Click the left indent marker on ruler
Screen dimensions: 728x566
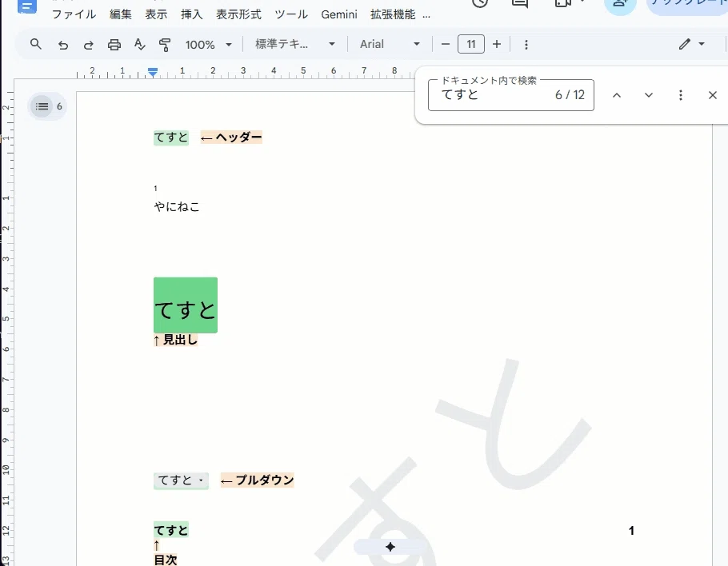point(153,74)
